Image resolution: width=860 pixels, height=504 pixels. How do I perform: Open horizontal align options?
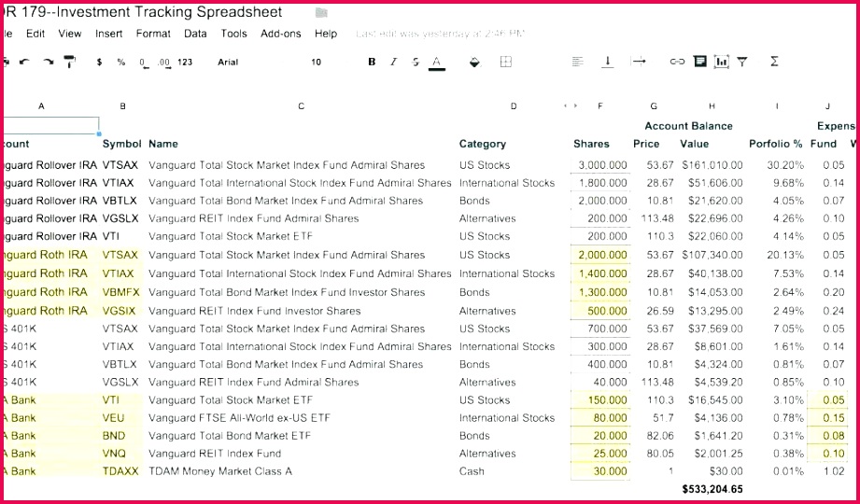click(578, 62)
